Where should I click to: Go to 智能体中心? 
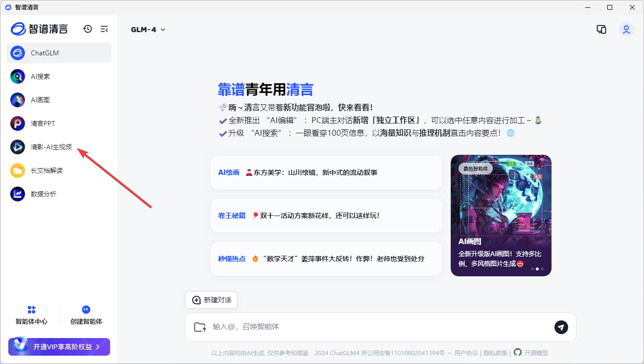31,315
